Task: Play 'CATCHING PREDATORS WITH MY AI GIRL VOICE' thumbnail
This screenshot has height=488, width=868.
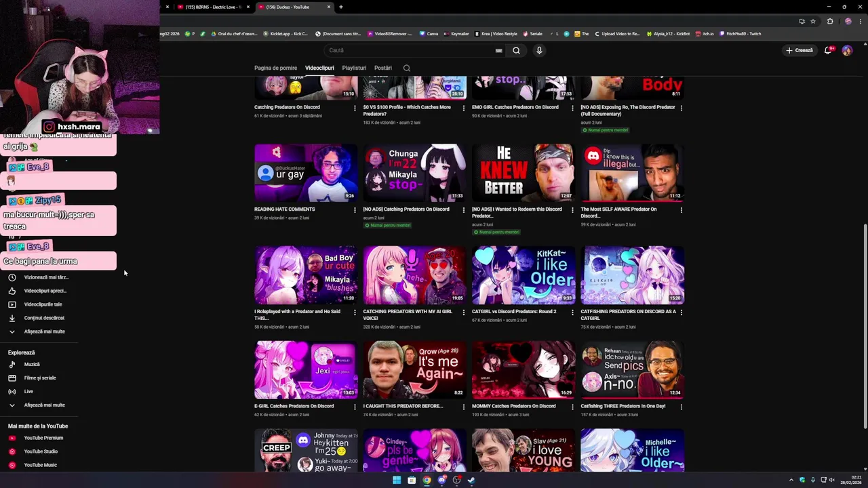Action: coord(414,274)
